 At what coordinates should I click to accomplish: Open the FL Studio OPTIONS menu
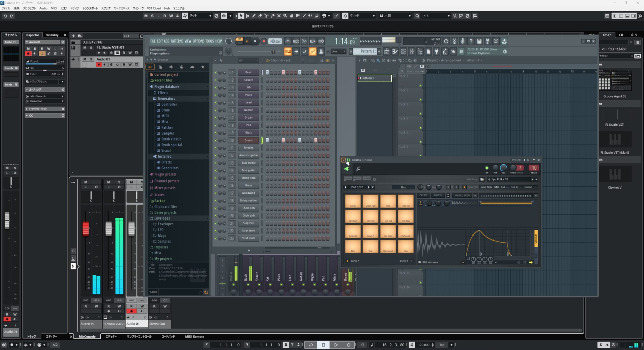coord(198,41)
